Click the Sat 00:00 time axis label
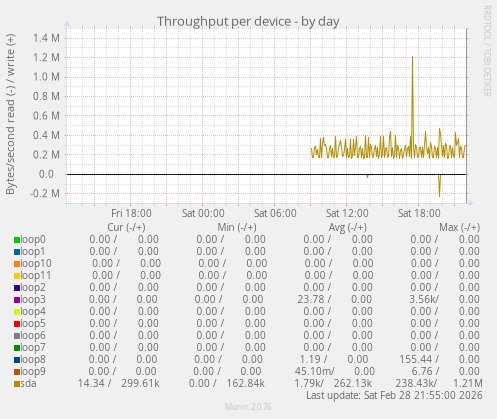The height and width of the screenshot is (419, 497). [203, 213]
